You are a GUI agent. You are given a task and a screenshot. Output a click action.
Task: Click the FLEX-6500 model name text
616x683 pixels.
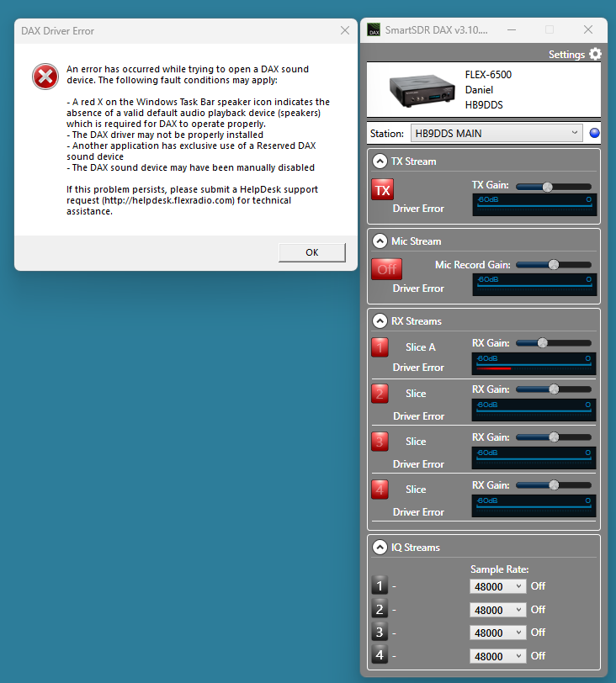click(x=488, y=75)
